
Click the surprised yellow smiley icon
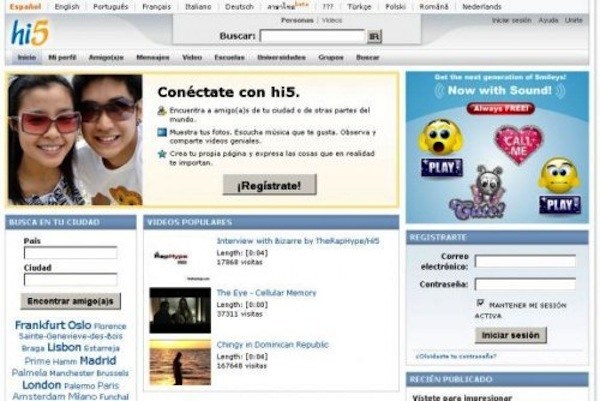pyautogui.click(x=441, y=137)
